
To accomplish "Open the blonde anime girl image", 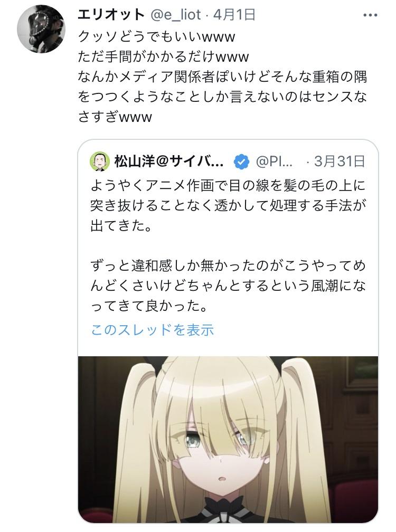I will (228, 439).
